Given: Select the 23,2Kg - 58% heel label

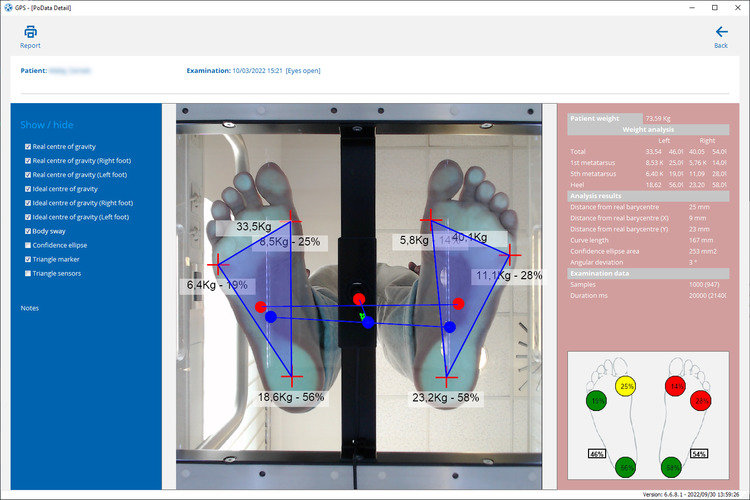Looking at the screenshot, I should pos(446,398).
